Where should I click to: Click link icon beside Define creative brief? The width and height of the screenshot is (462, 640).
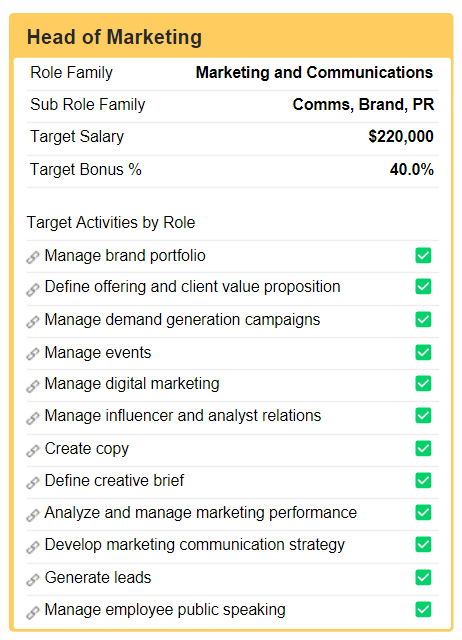(33, 482)
